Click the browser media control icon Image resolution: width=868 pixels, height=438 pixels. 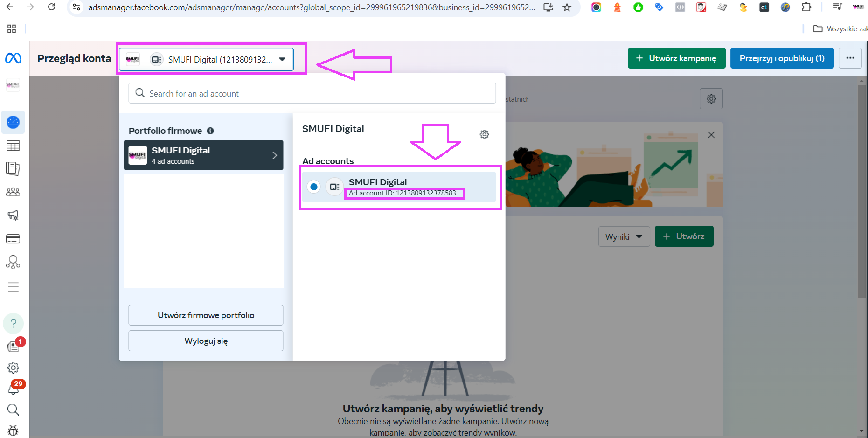pyautogui.click(x=837, y=7)
